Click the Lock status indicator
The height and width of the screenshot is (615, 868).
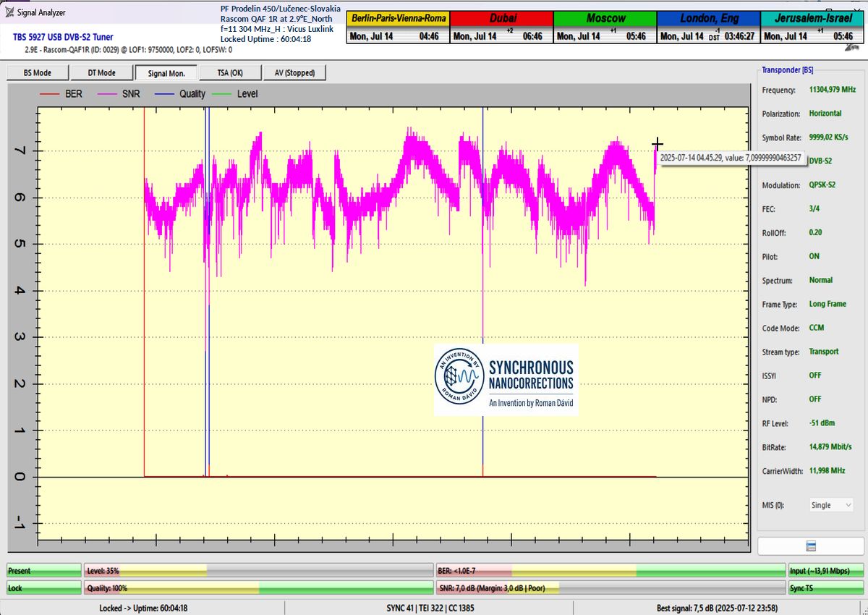[43, 588]
